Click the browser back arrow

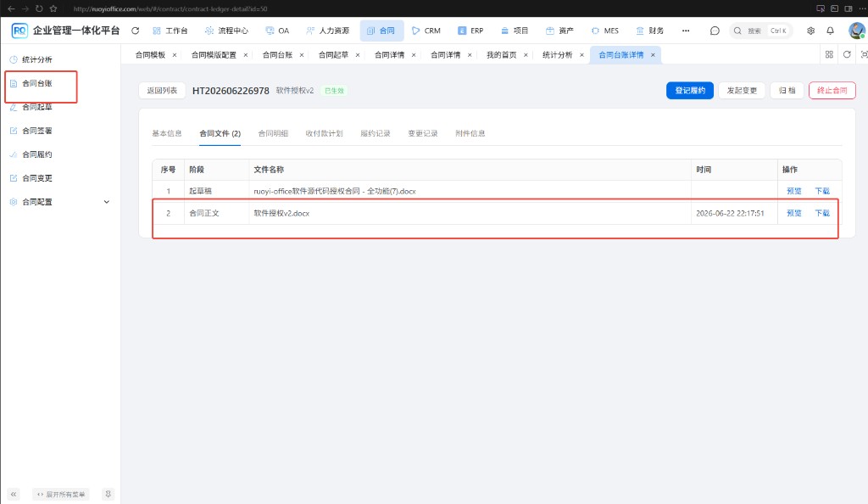point(11,8)
